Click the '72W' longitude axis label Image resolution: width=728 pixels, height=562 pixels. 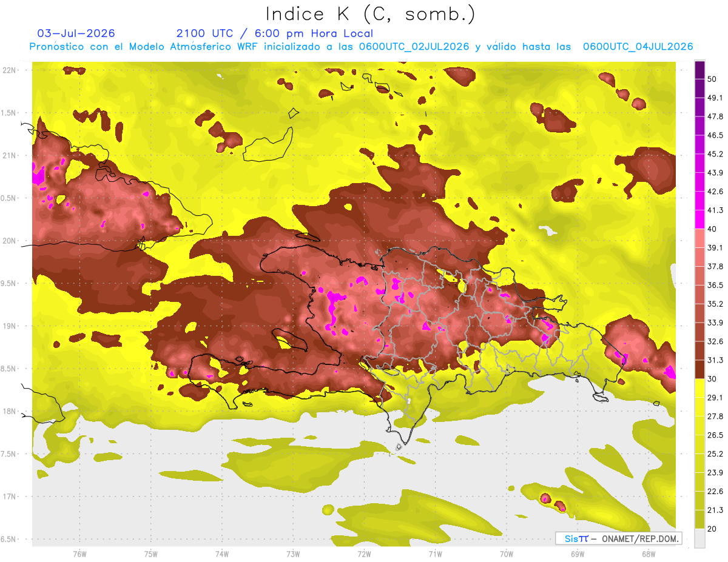[364, 554]
